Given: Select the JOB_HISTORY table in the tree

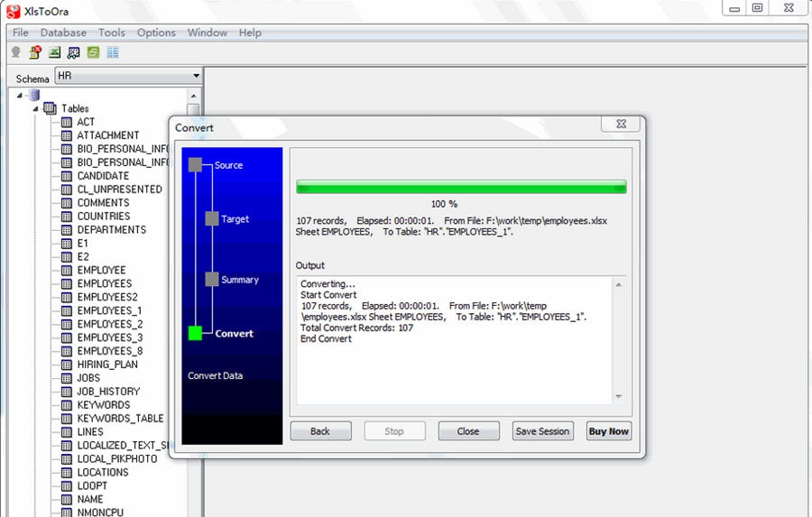Looking at the screenshot, I should point(109,392).
